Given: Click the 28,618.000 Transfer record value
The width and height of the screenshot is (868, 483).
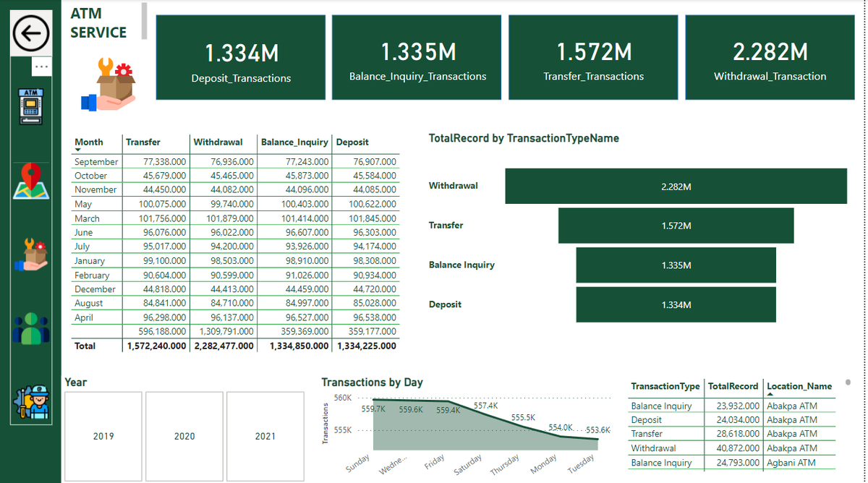Looking at the screenshot, I should (736, 434).
